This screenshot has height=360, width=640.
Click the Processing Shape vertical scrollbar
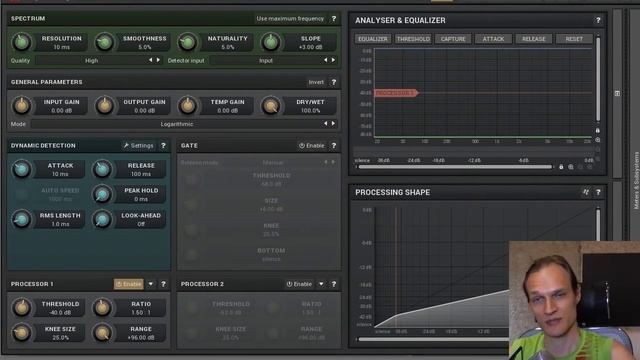(x=598, y=224)
